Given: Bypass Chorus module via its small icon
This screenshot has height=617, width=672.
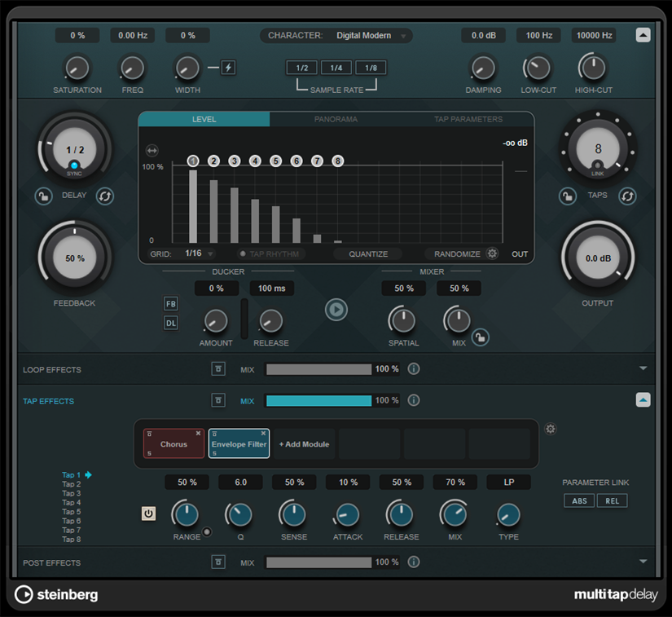Looking at the screenshot, I should point(149,434).
